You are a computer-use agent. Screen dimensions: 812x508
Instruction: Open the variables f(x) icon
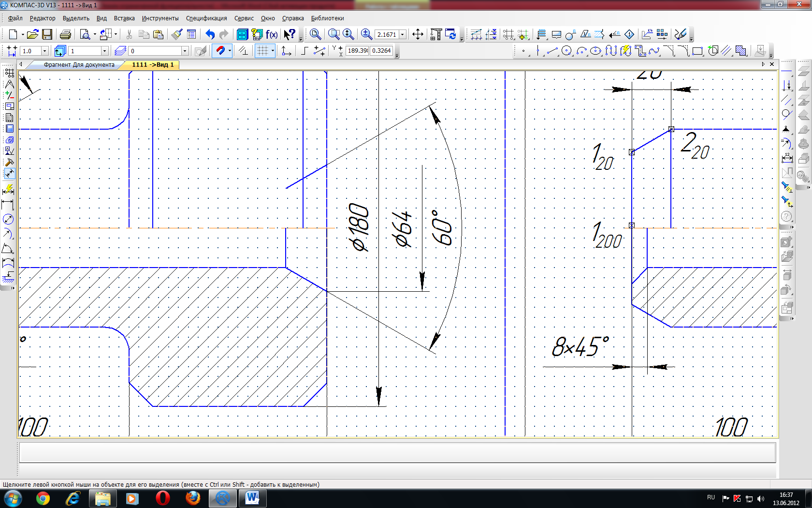tap(272, 34)
